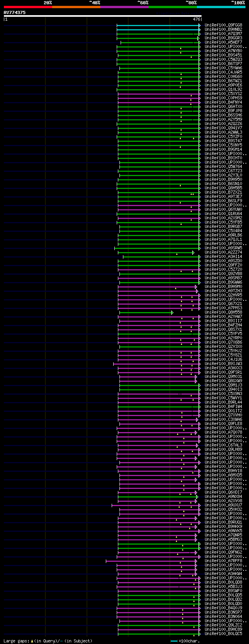Select the UniRef100_Q6YUW0 label
The height and width of the screenshot is (644, 249).
pos(223,209)
